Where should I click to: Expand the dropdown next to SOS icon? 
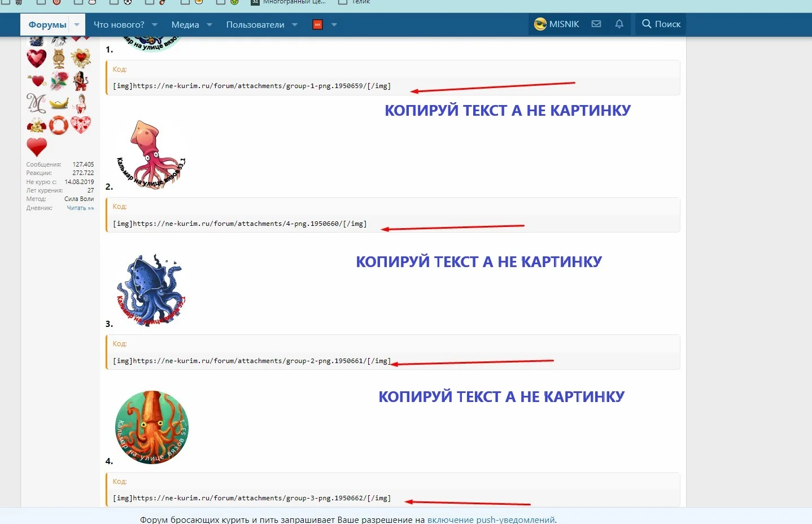coord(334,25)
